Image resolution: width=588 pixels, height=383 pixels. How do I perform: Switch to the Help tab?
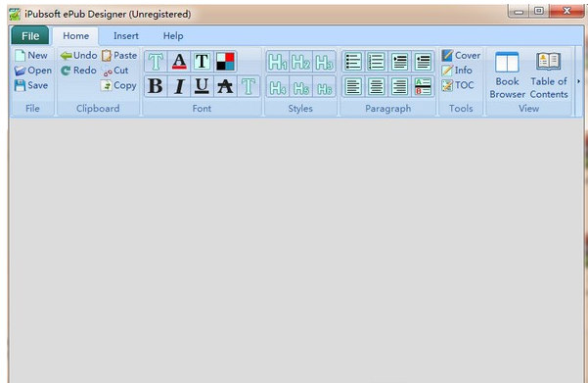click(x=173, y=36)
